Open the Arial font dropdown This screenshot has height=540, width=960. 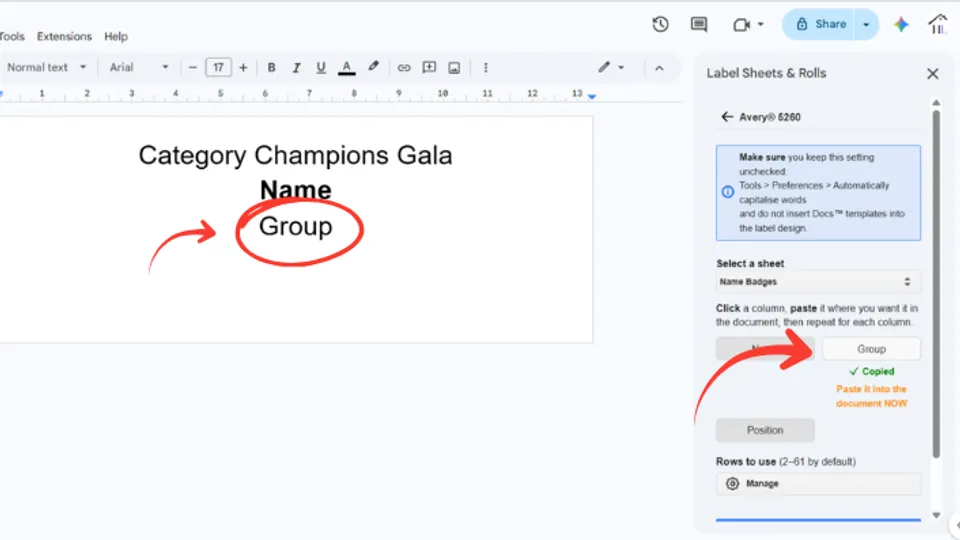click(139, 67)
